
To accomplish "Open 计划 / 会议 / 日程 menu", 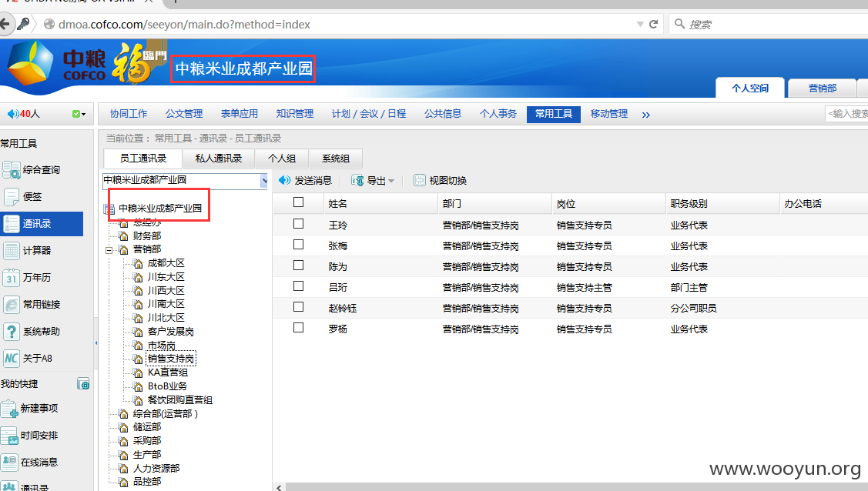I will 369,114.
